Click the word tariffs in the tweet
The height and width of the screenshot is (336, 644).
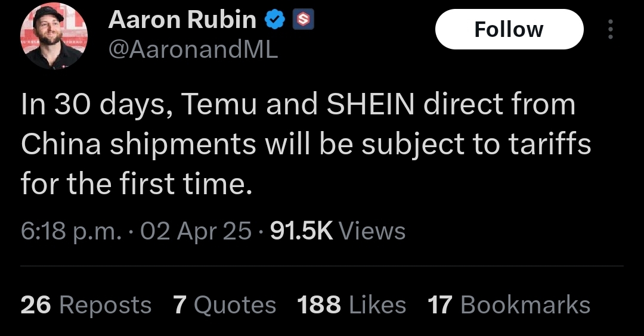click(x=550, y=144)
